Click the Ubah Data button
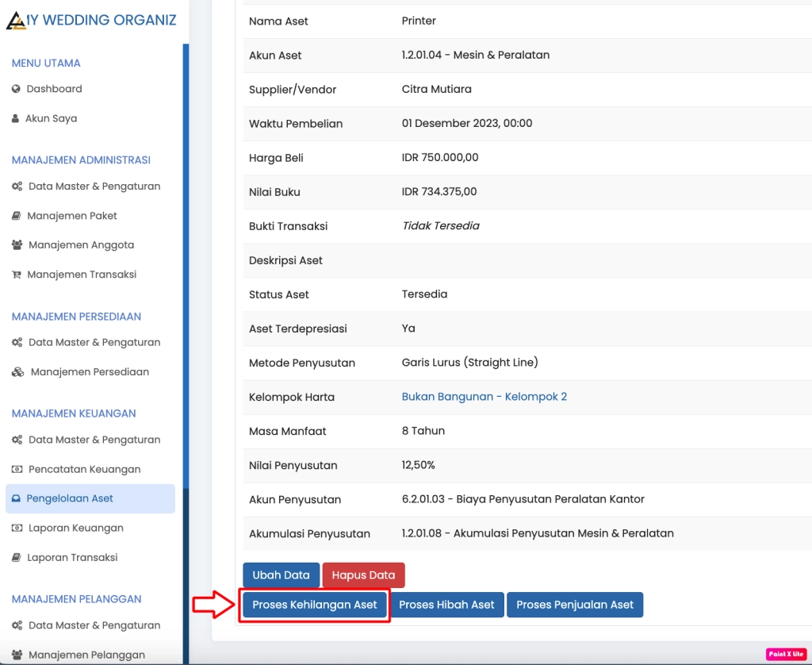This screenshot has height=665, width=812. tap(281, 575)
